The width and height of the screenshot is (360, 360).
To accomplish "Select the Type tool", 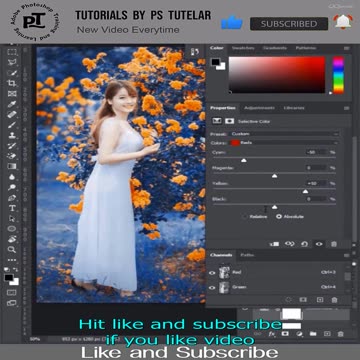I will pyautogui.click(x=12, y=208).
